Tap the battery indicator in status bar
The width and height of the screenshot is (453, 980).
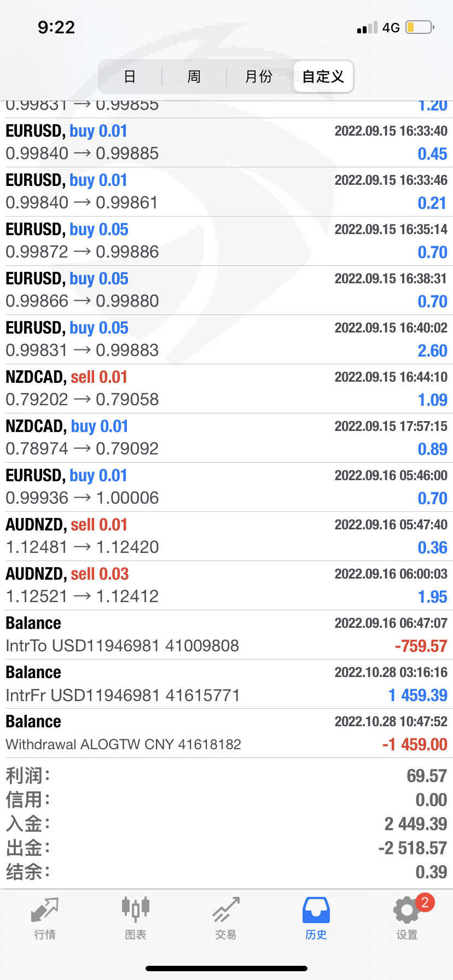pyautogui.click(x=420, y=27)
